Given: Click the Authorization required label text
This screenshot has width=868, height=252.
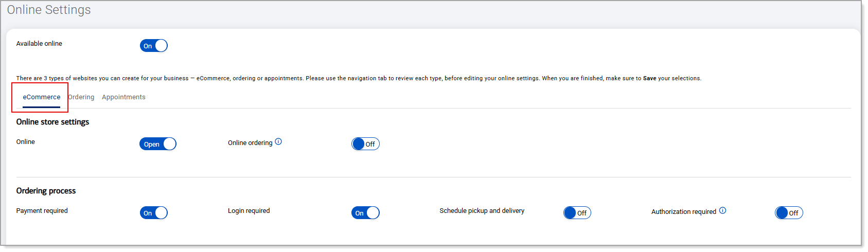Looking at the screenshot, I should tap(684, 212).
